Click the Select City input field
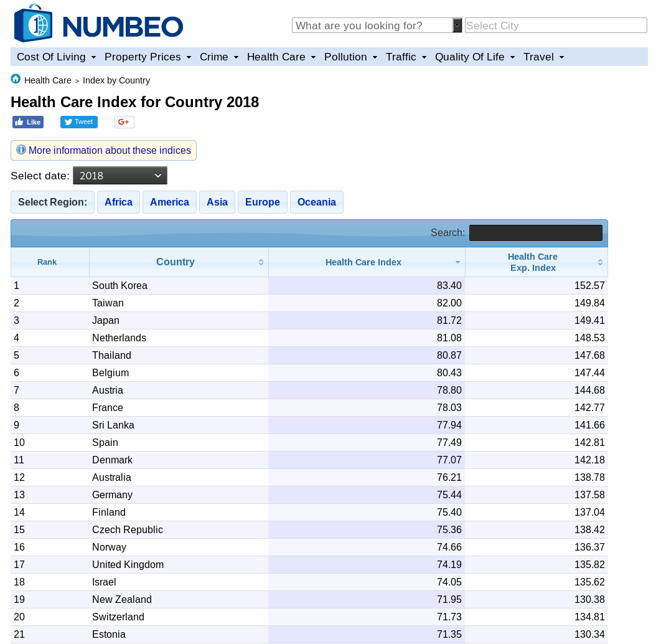The height and width of the screenshot is (644, 661). pyautogui.click(x=556, y=26)
